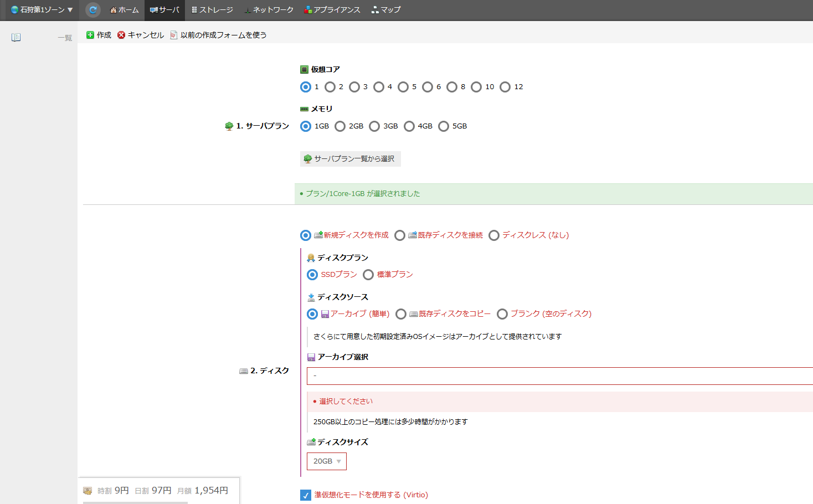This screenshot has height=504, width=813.
Task: Open the アプライアンス menu icon
Action: (308, 10)
